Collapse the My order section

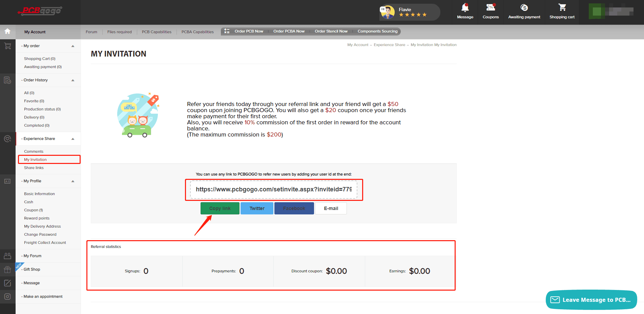click(73, 46)
